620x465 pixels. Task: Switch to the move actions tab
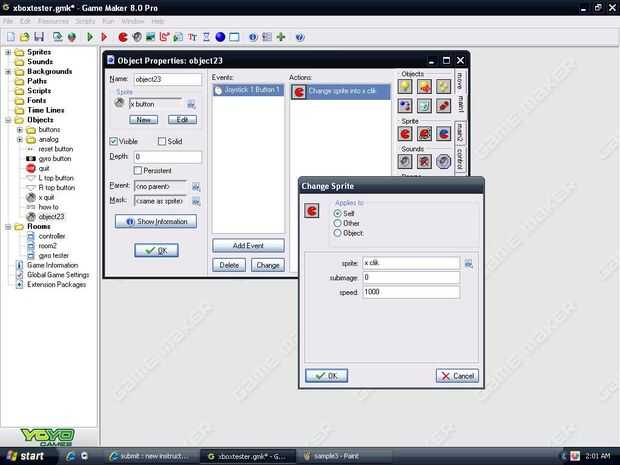tap(459, 80)
